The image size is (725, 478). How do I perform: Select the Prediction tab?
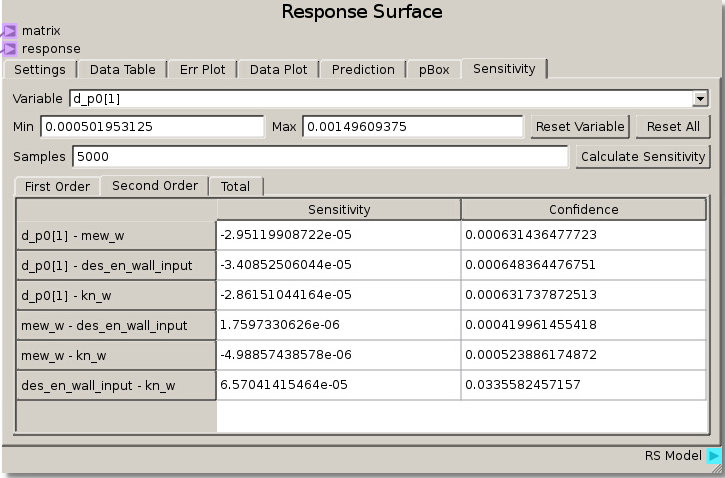tap(363, 69)
